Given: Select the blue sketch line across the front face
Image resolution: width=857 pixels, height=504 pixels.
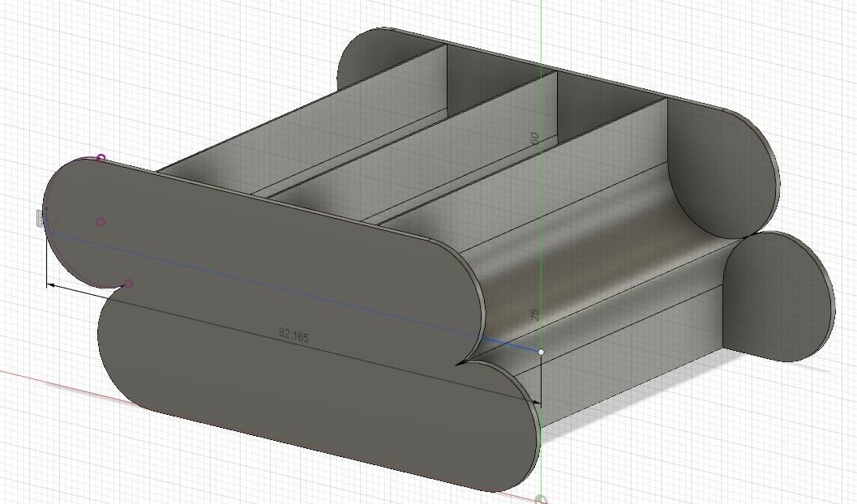Looking at the screenshot, I should (293, 293).
